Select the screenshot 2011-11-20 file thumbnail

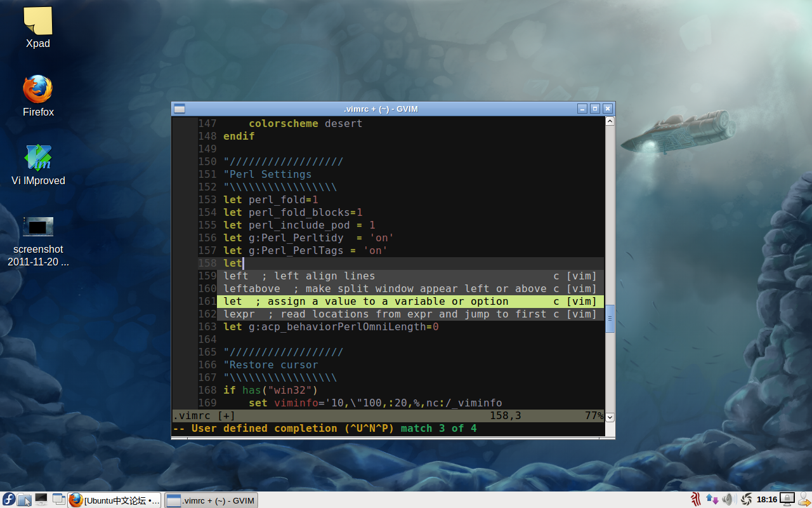tap(38, 227)
